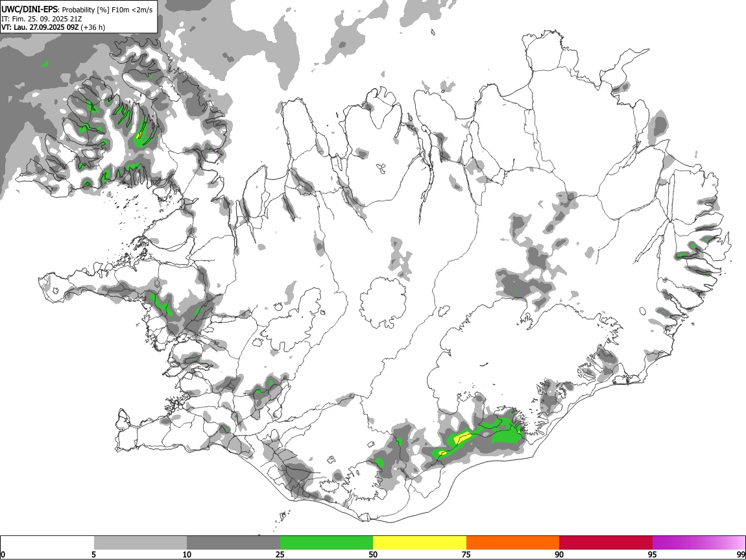Click the legend value '50'
This screenshot has width=746, height=560.
[373, 554]
